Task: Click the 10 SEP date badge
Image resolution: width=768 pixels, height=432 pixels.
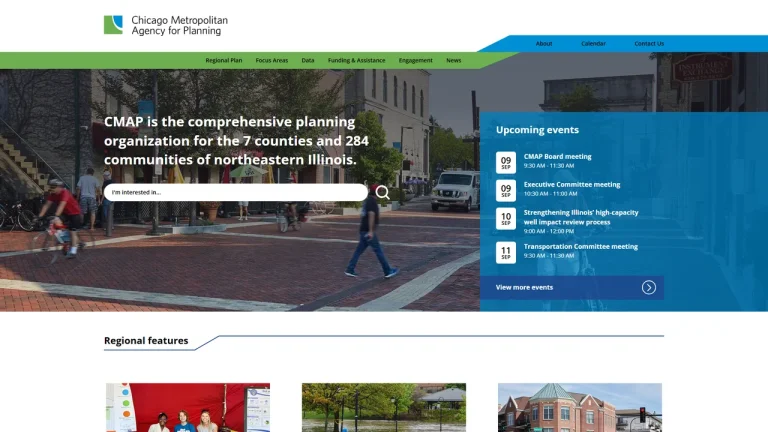Action: pyautogui.click(x=506, y=218)
